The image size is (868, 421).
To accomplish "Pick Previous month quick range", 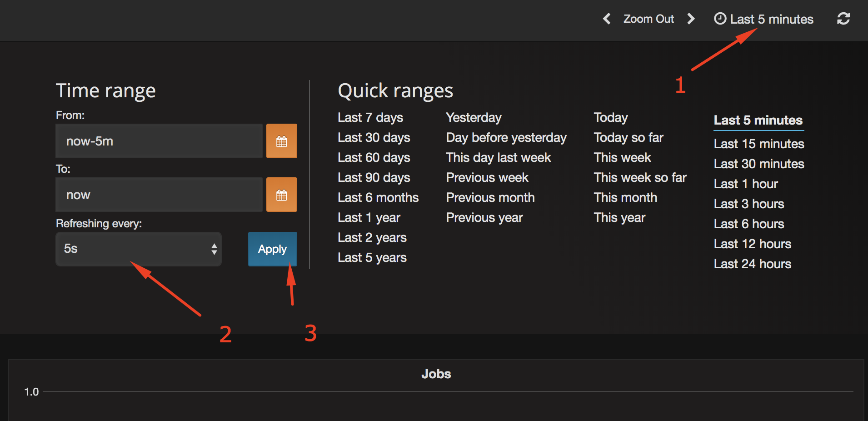I will 490,197.
